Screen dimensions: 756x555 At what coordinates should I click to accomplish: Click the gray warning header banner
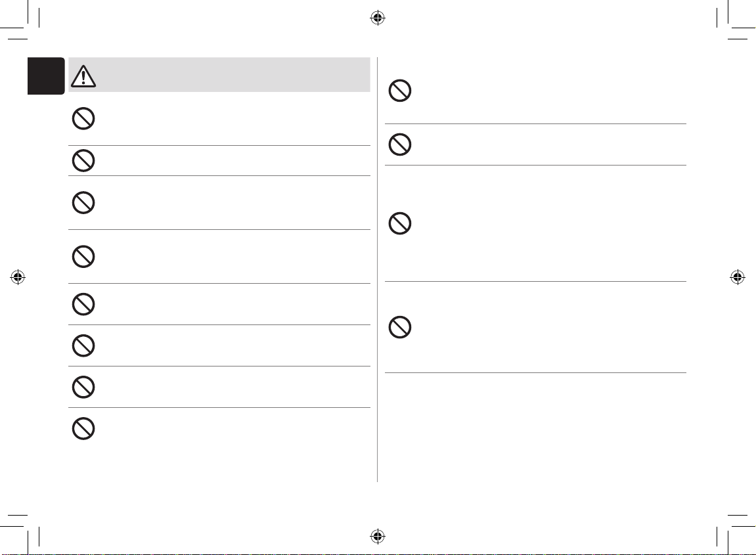(230, 74)
